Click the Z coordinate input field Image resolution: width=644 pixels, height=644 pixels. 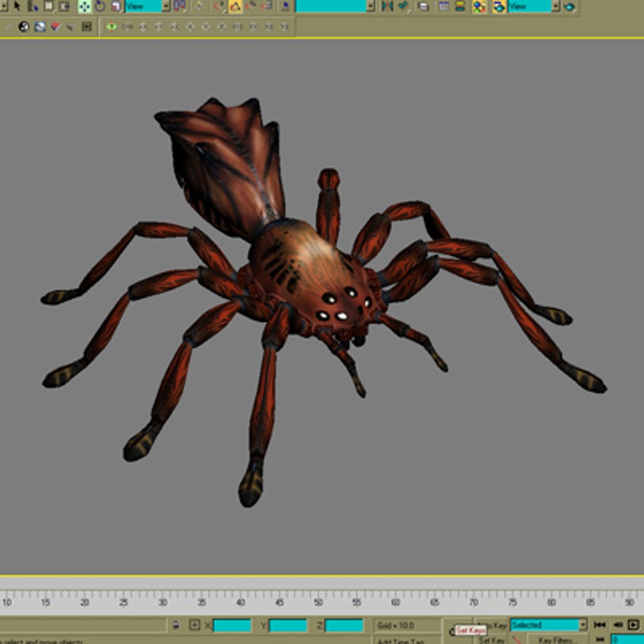click(344, 626)
